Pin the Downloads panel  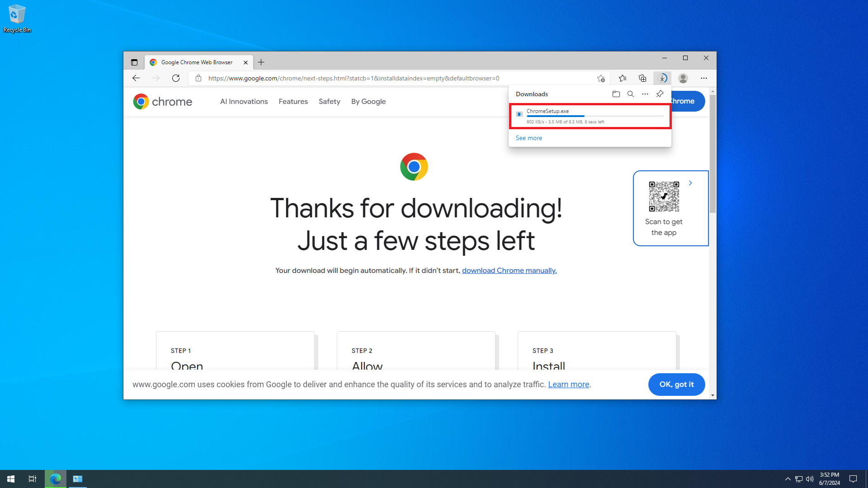coord(660,94)
